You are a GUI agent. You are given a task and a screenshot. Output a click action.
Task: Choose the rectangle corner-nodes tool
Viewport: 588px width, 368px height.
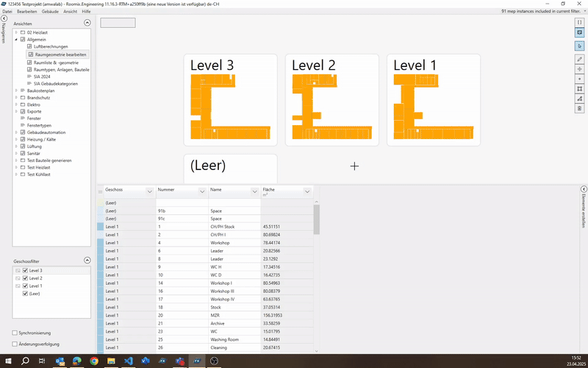[x=579, y=88]
